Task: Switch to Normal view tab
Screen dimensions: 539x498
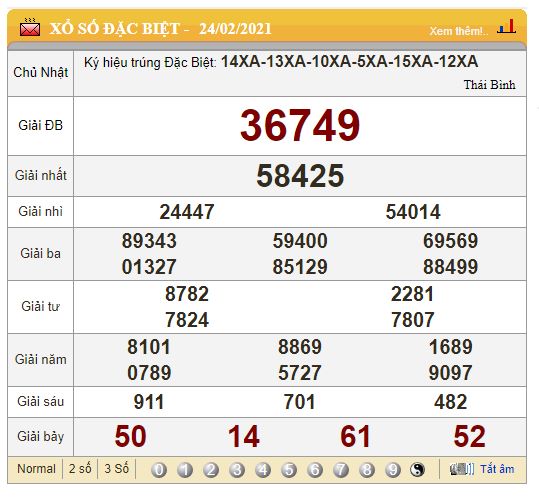Action: click(36, 469)
